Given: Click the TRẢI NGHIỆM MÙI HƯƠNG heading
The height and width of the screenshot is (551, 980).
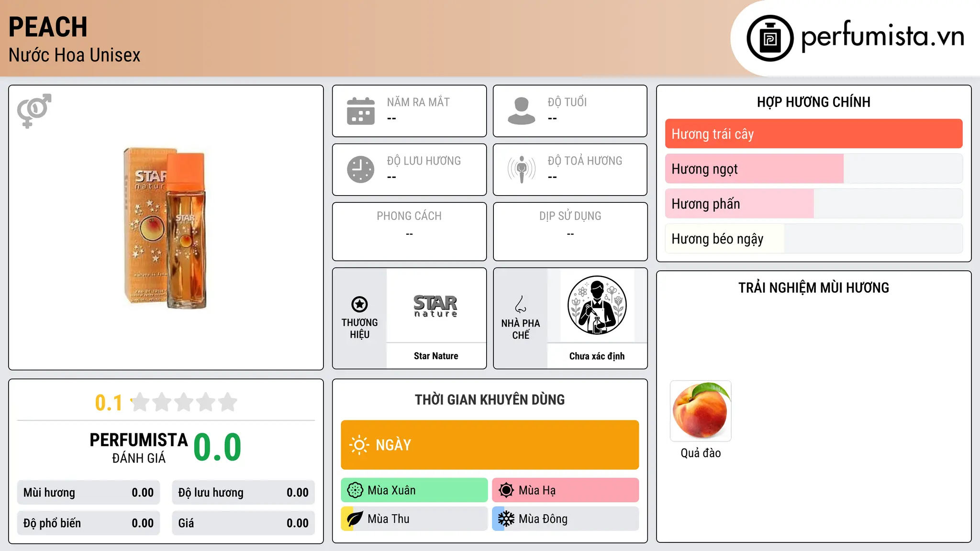Looking at the screenshot, I should (x=813, y=287).
